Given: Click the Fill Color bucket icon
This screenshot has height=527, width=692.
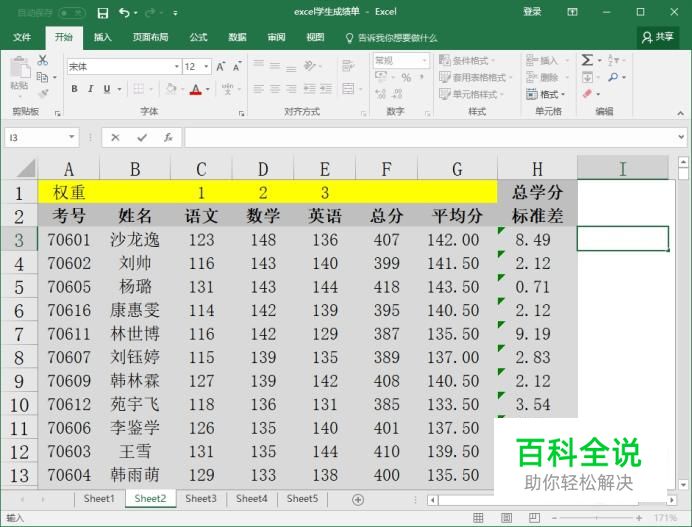Looking at the screenshot, I should click(171, 89).
